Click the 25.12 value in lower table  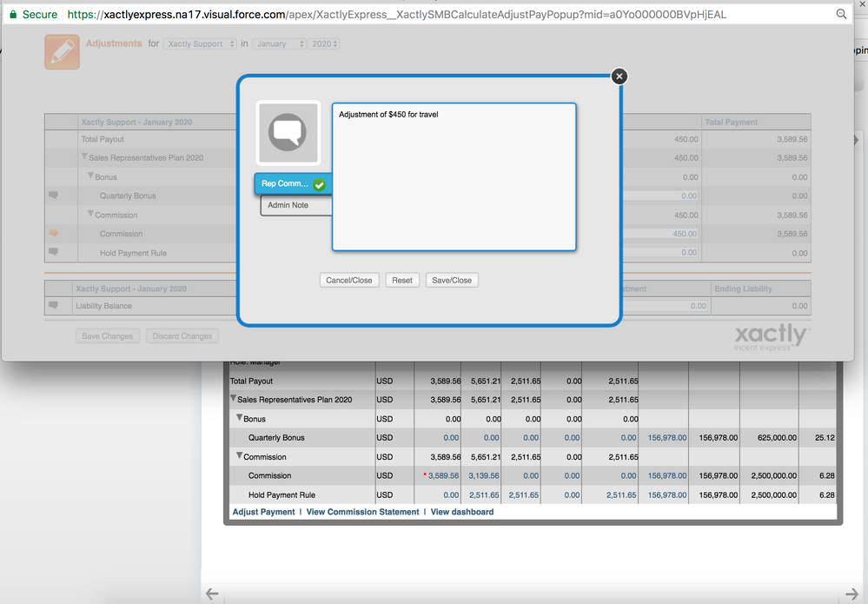[825, 437]
